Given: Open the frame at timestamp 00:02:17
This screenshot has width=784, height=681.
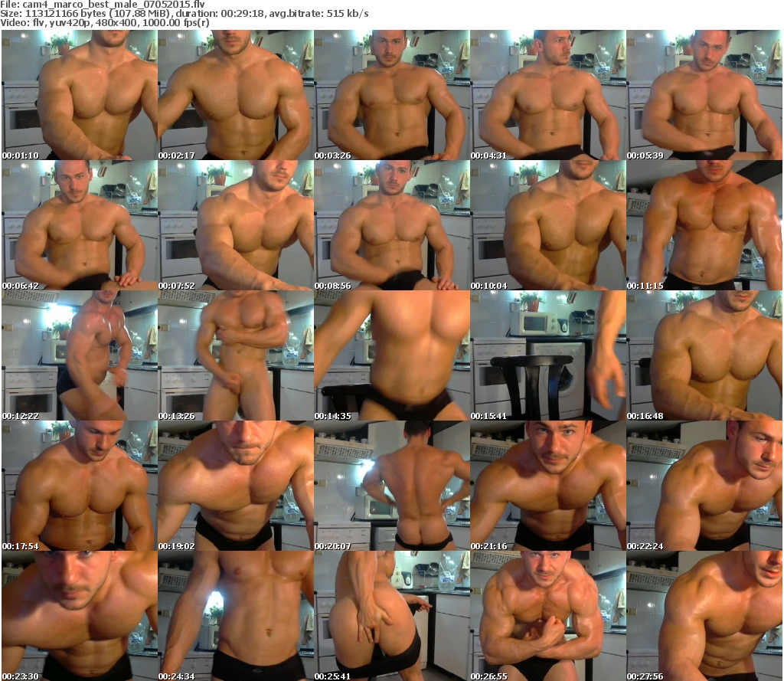Looking at the screenshot, I should [x=236, y=95].
